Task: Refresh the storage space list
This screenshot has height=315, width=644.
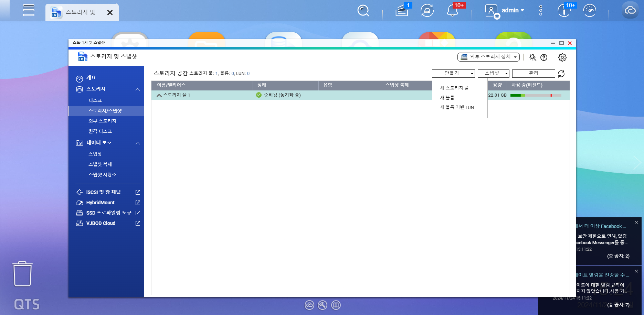Action: tap(561, 74)
